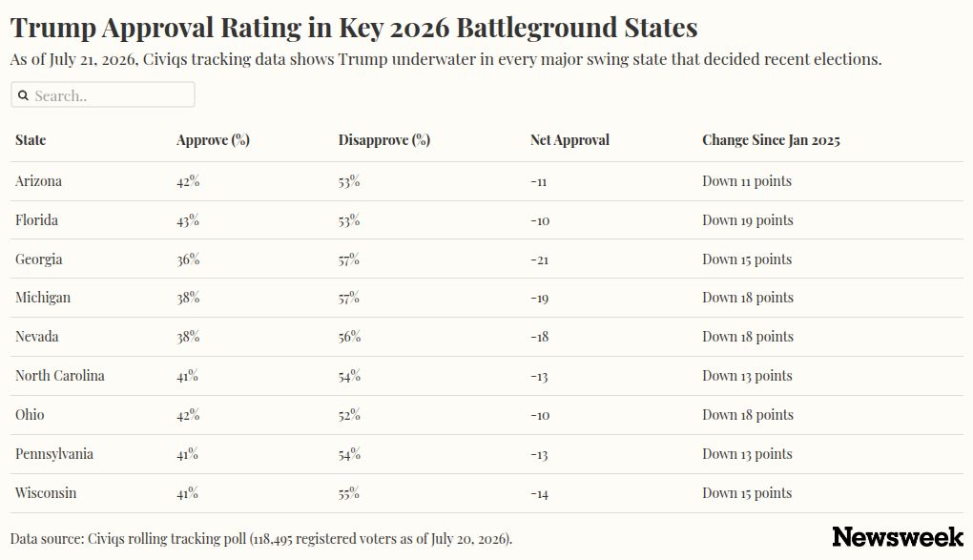Sort by Net Approval column header
973x560 pixels.
pyautogui.click(x=569, y=140)
